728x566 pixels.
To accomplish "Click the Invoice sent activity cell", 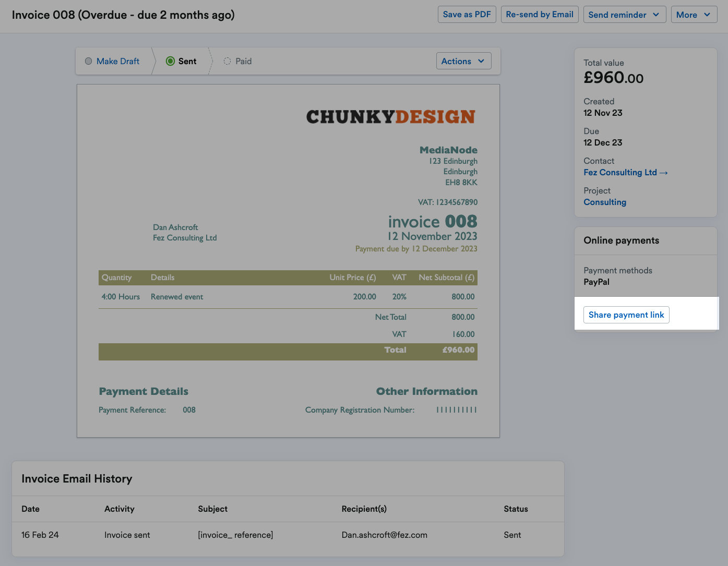I will pos(127,535).
